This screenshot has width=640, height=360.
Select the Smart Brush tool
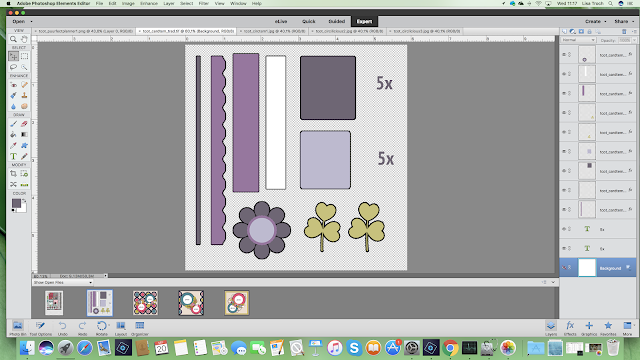tap(13, 95)
